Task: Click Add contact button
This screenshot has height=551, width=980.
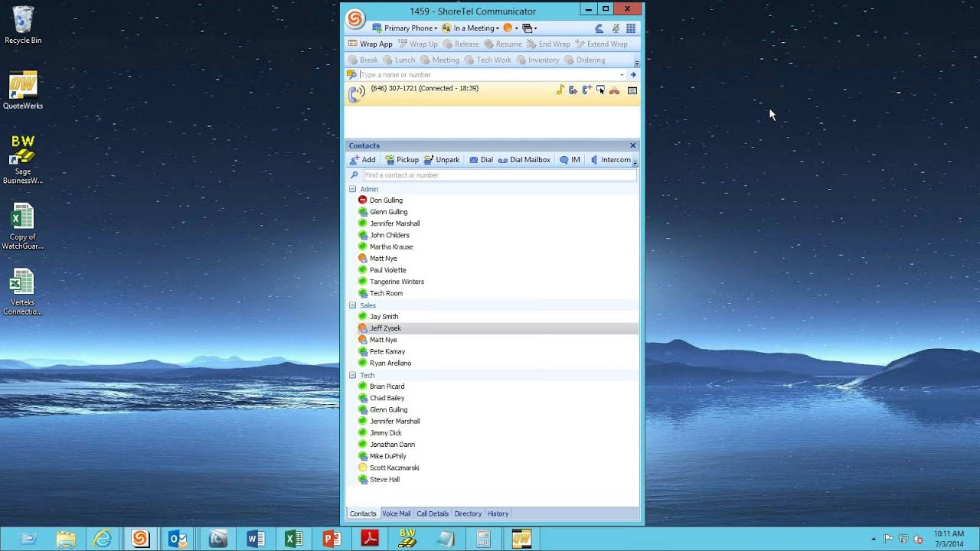Action: click(362, 160)
